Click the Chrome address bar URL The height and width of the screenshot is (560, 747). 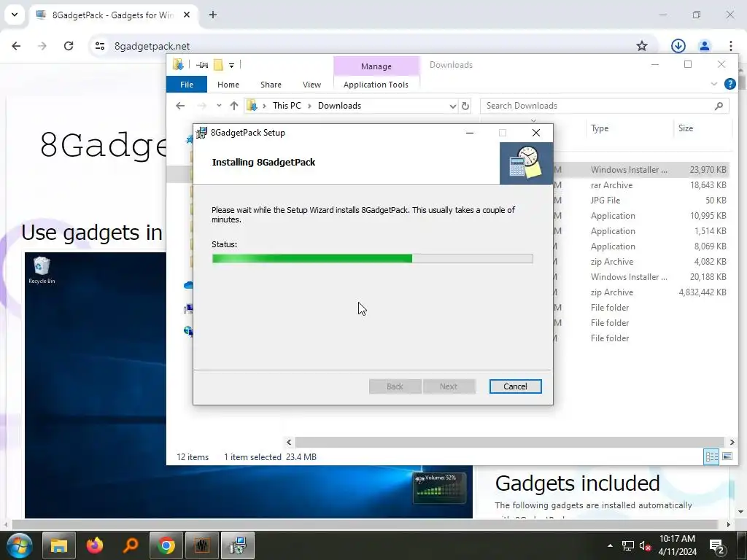152,46
